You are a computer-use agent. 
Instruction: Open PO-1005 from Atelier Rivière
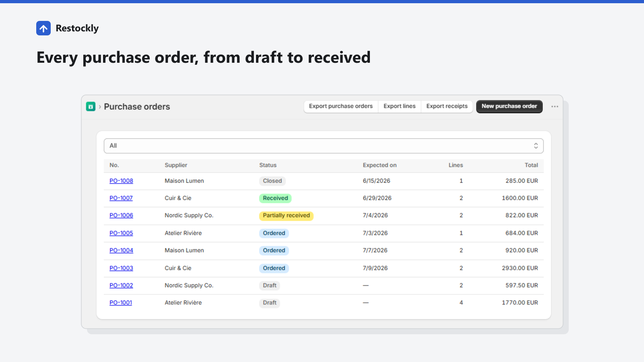click(121, 233)
